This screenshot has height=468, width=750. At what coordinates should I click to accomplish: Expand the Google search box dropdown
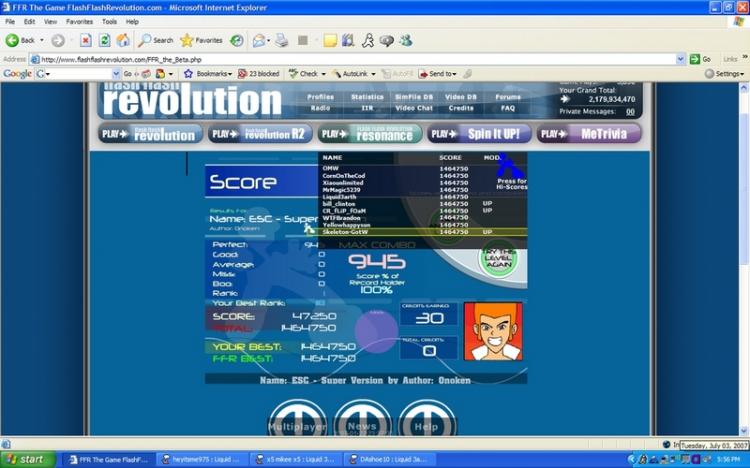coord(116,74)
